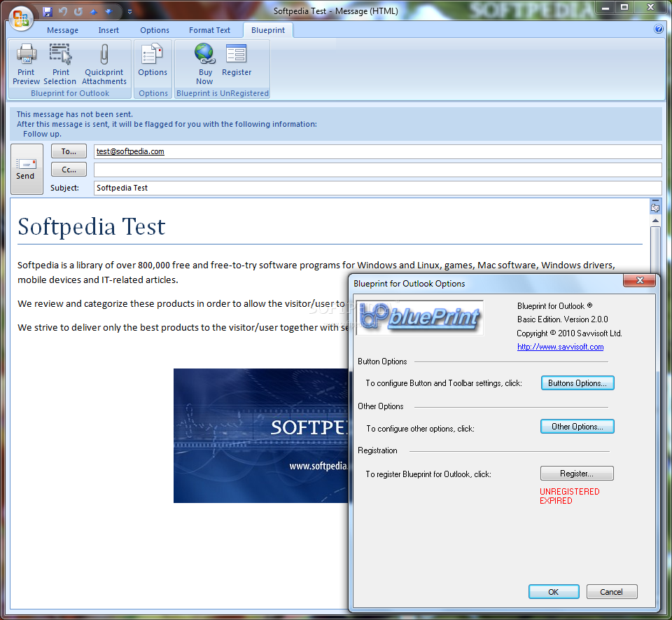Customize Quick Access Toolbar dropdown
Image resolution: width=672 pixels, height=620 pixels.
coord(129,12)
